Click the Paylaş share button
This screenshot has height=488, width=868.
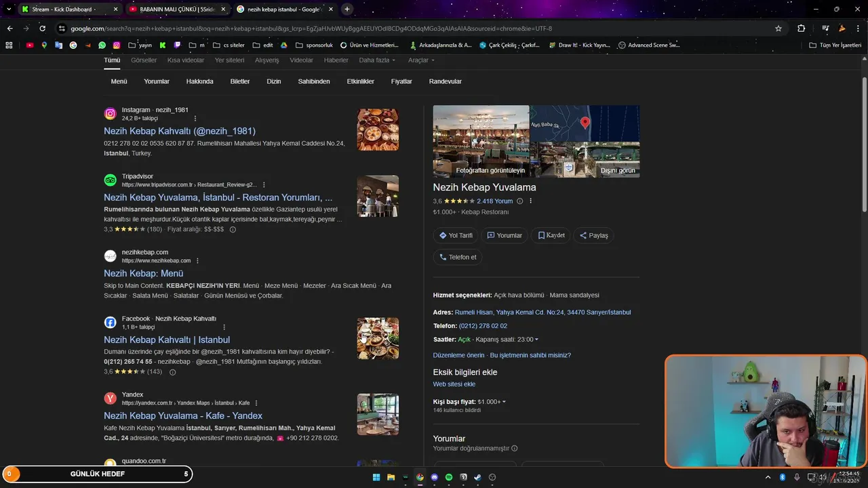pos(593,235)
